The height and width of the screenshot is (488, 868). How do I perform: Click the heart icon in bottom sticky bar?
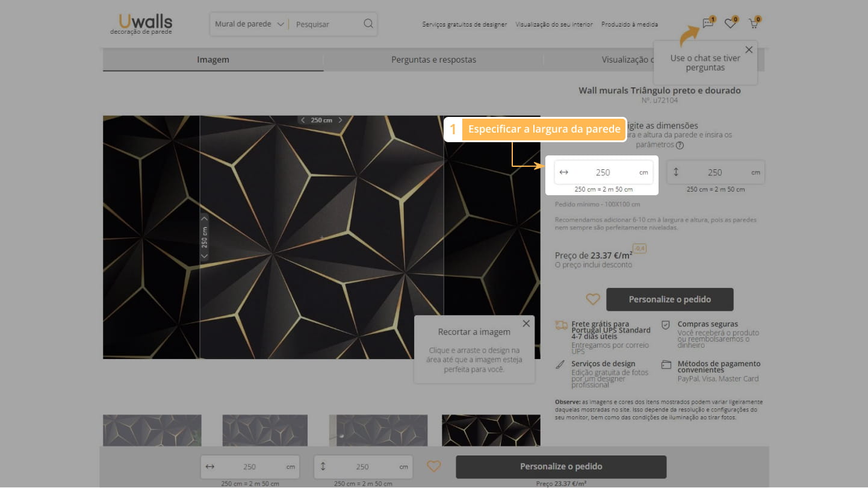[434, 466]
